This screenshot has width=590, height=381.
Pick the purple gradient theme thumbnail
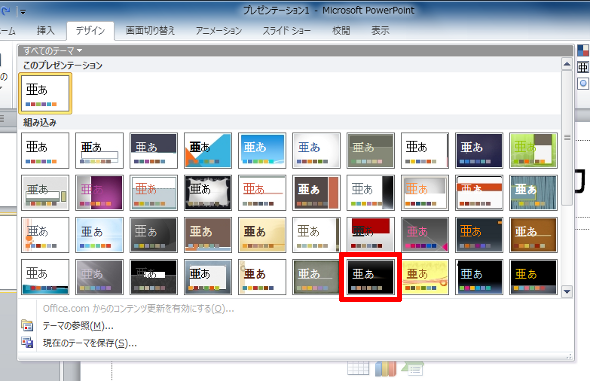click(99, 193)
